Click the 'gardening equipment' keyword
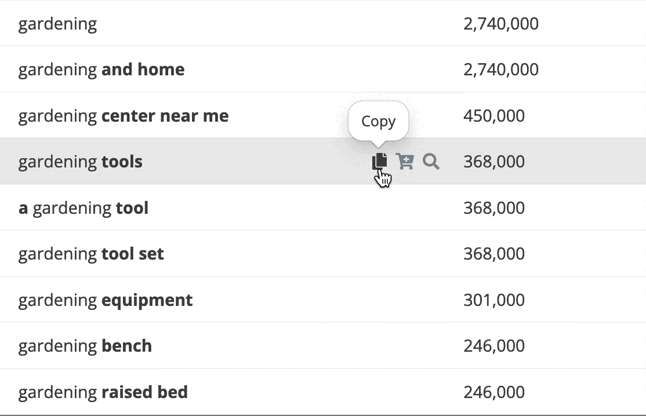The height and width of the screenshot is (416, 646). [x=105, y=300]
